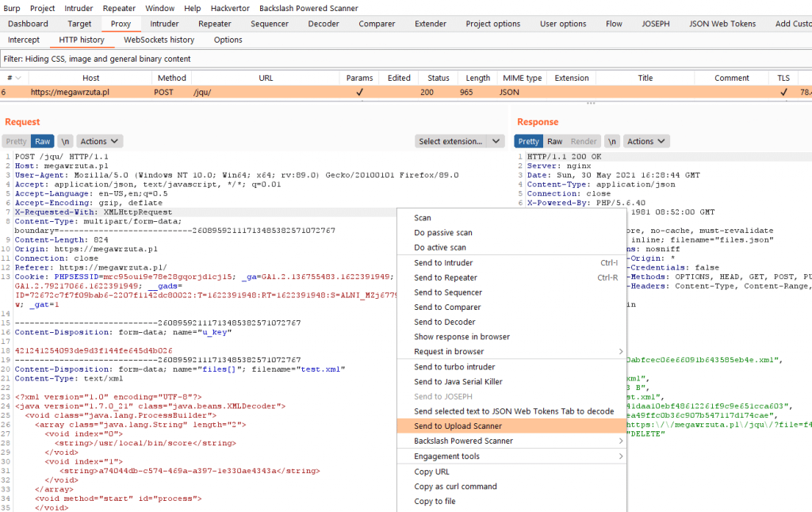
Task: Choose Copy as curl command
Action: point(511,487)
